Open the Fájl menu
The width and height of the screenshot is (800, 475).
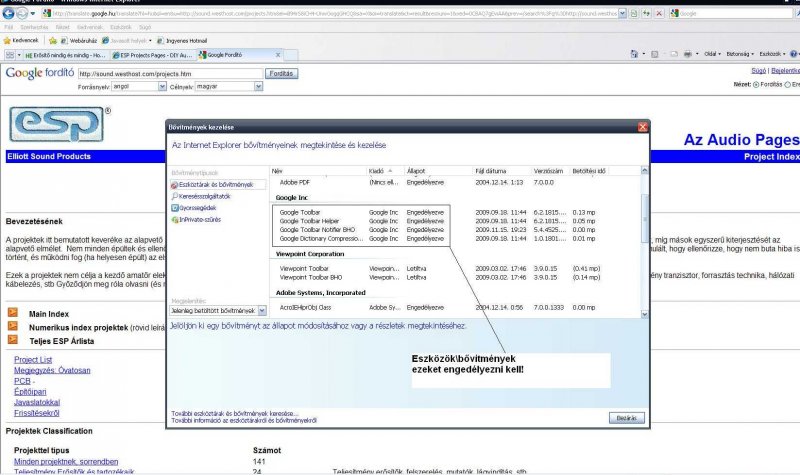9,27
